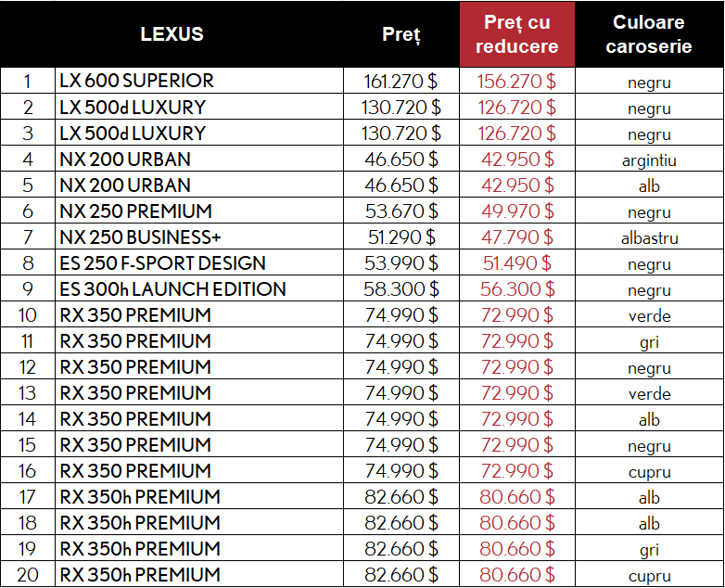Select the 53.670 $ price cell

(x=401, y=211)
